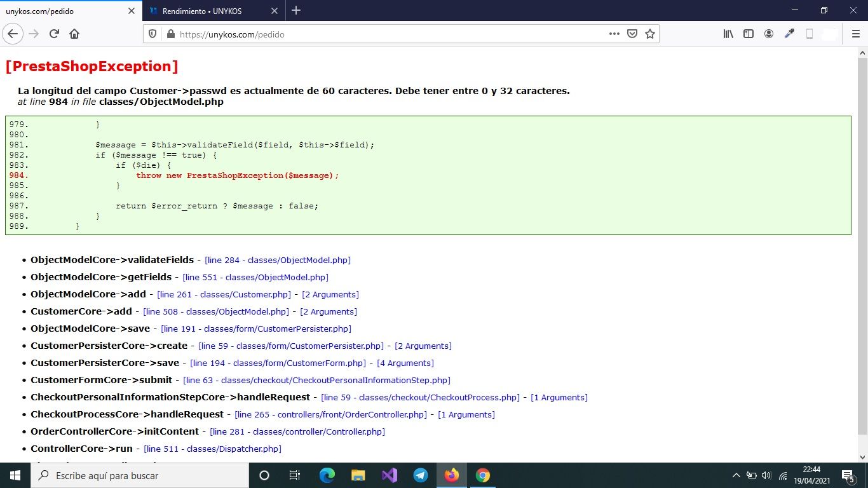This screenshot has height=488, width=868.
Task: Save page to Pocket
Action: click(x=632, y=34)
